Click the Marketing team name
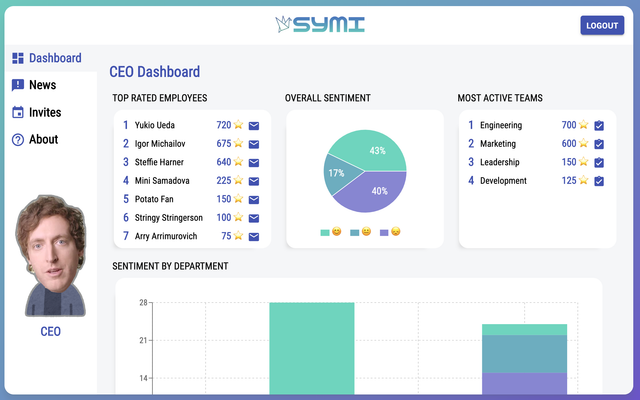This screenshot has width=640, height=400. (x=498, y=144)
